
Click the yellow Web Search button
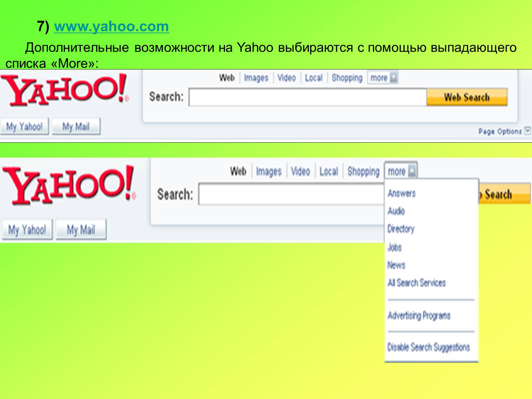click(x=467, y=97)
